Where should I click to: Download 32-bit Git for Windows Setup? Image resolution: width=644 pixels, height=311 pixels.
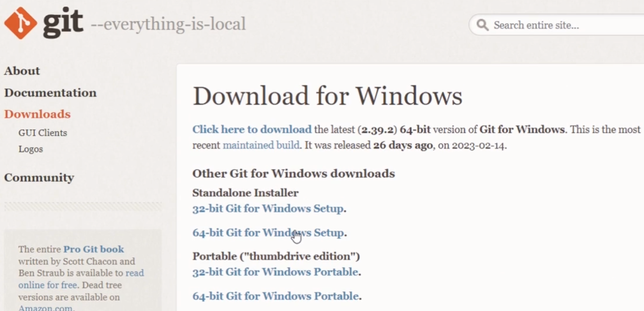[x=268, y=209]
